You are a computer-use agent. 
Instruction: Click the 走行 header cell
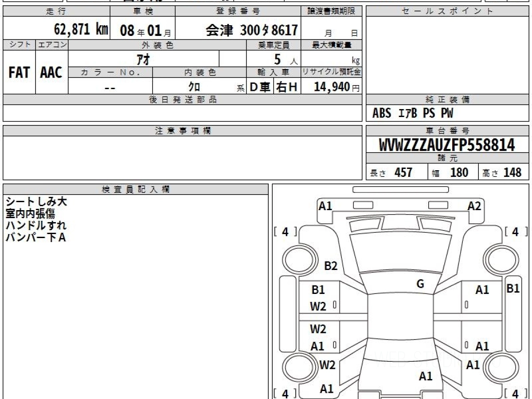[56, 12]
